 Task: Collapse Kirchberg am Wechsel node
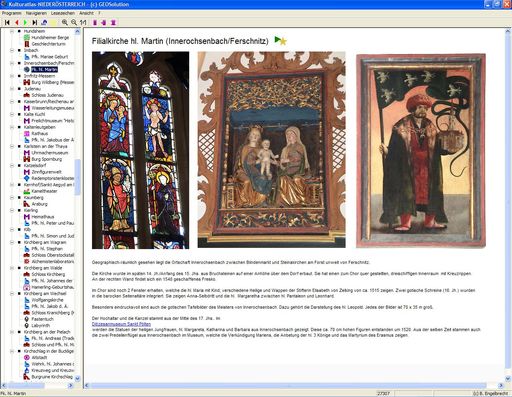(12, 293)
